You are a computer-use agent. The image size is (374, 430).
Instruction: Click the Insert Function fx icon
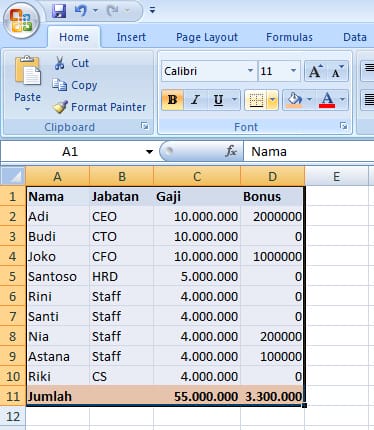click(x=231, y=152)
